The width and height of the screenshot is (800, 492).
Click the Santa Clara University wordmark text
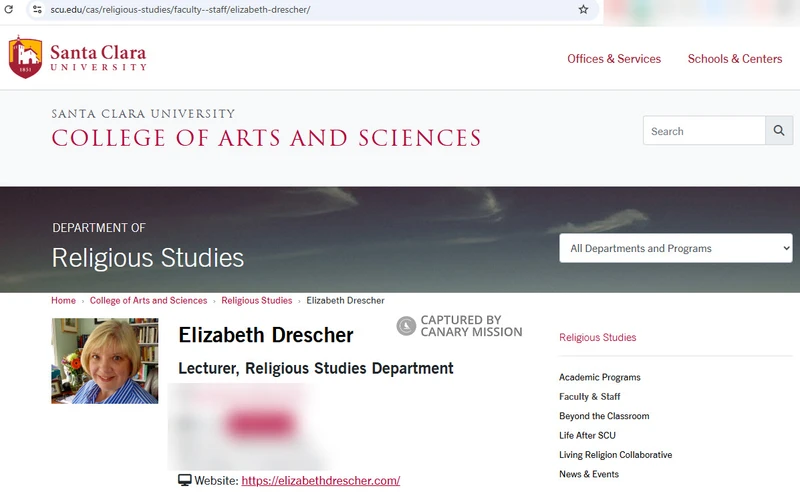[98, 58]
